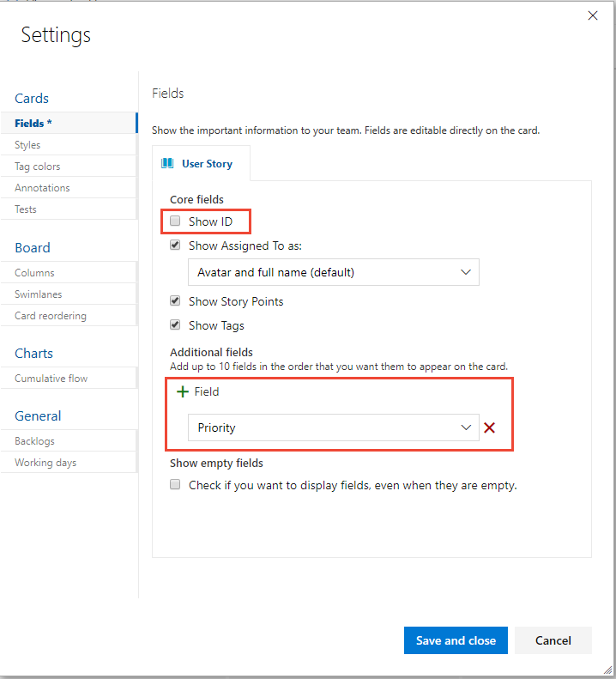Close the Settings dialog with X
The height and width of the screenshot is (679, 616).
coord(593,16)
